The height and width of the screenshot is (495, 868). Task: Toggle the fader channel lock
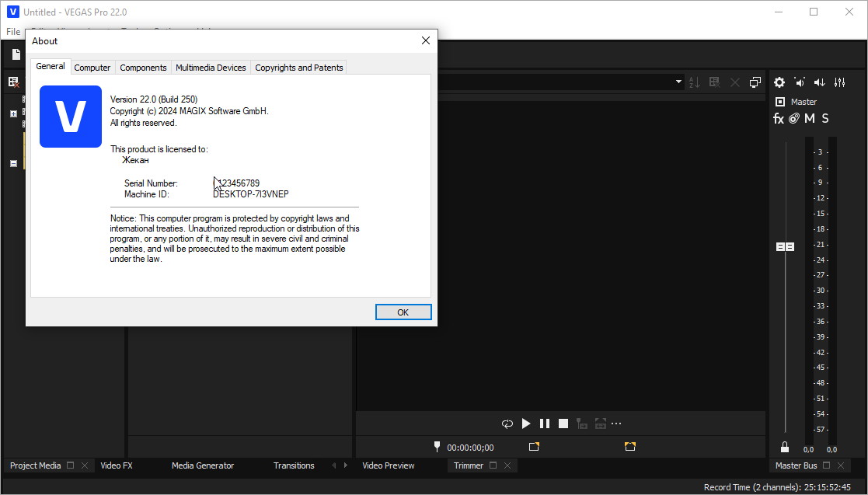click(x=784, y=447)
